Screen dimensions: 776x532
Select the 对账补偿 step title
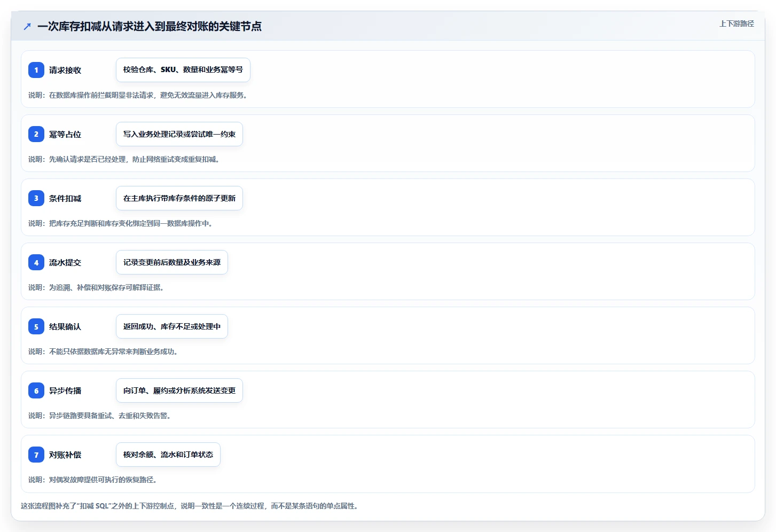65,455
